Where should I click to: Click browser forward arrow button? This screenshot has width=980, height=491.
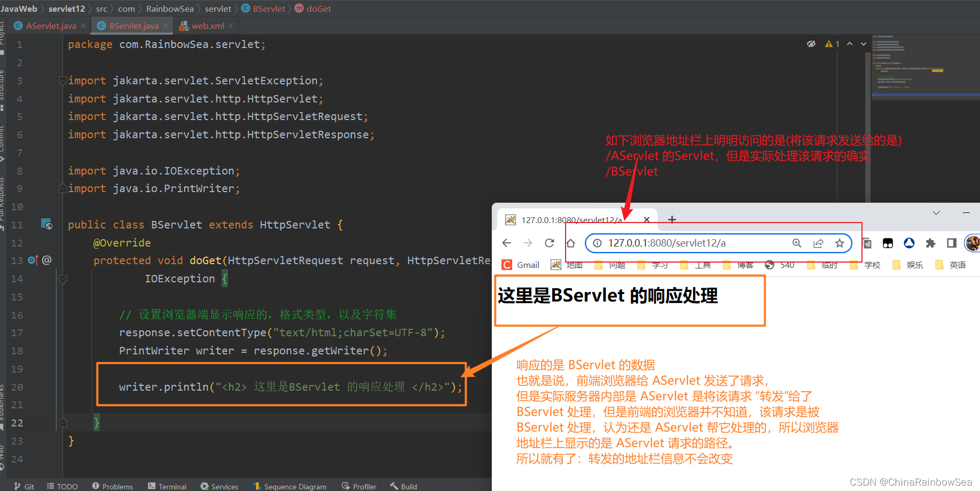(528, 243)
